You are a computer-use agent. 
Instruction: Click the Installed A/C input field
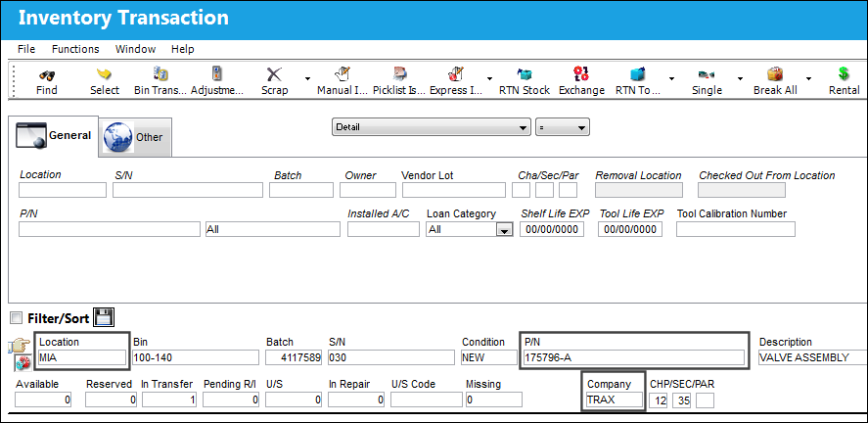(x=383, y=229)
